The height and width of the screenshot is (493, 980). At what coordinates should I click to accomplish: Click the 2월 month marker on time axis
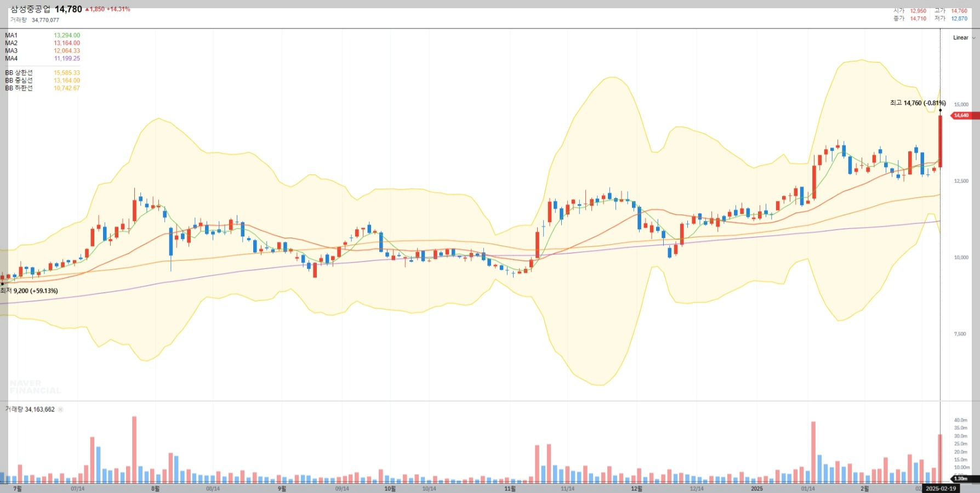click(x=864, y=489)
